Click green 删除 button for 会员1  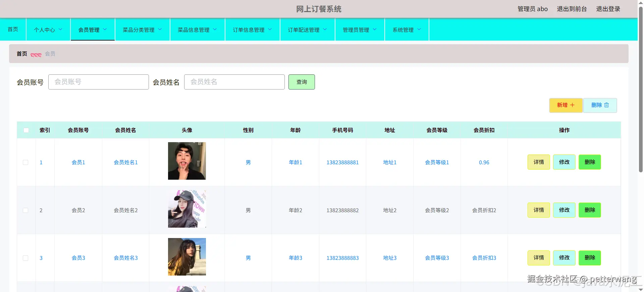point(590,162)
